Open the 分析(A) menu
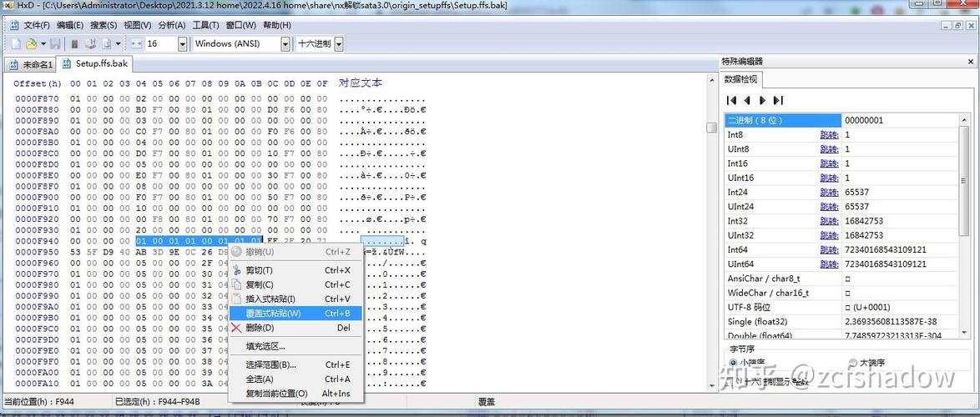 171,25
